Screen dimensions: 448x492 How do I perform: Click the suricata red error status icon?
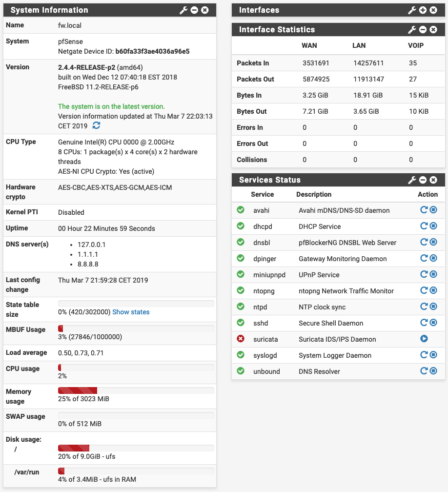pos(240,339)
